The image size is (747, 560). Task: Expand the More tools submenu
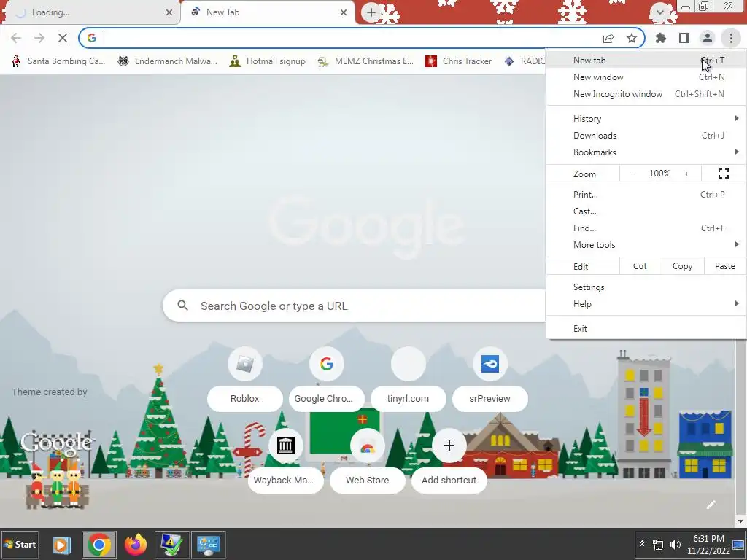(646, 245)
